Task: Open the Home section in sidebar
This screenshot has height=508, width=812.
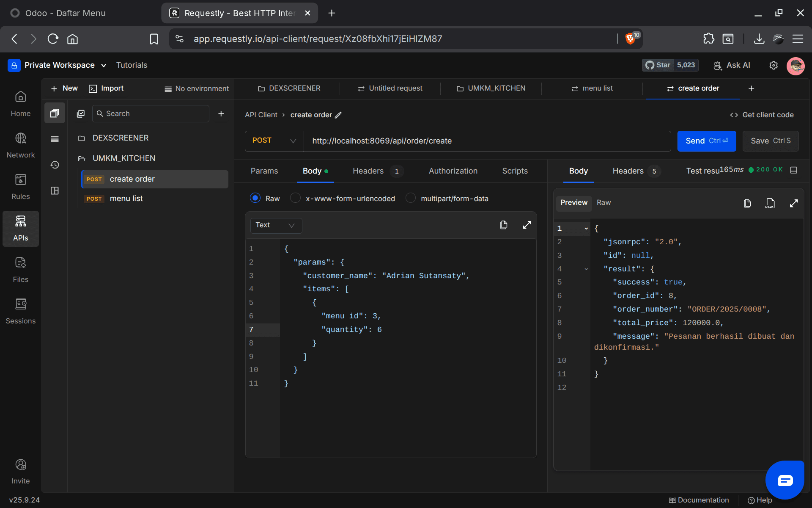Action: point(20,104)
